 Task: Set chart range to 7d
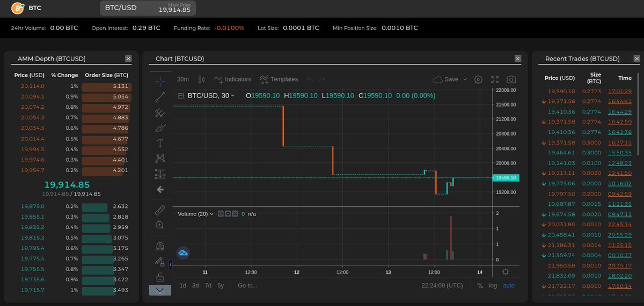point(208,286)
